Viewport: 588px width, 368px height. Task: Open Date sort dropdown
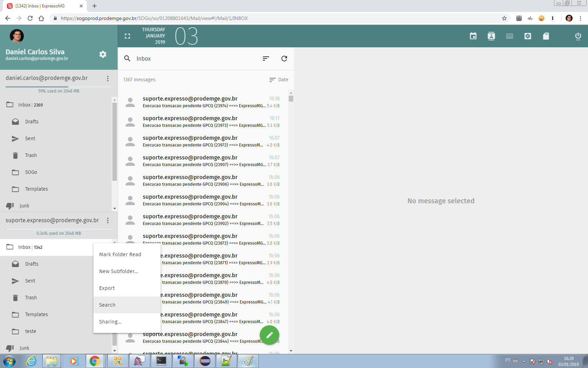pos(279,80)
